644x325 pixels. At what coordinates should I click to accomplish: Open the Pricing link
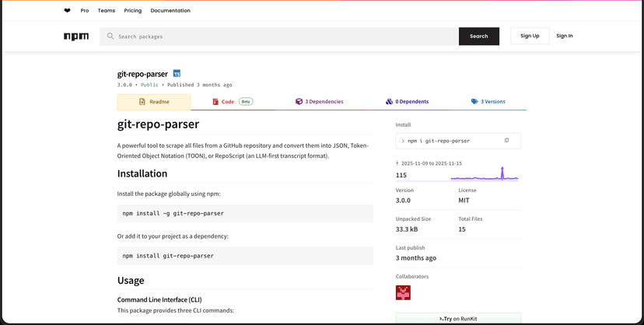tap(133, 11)
